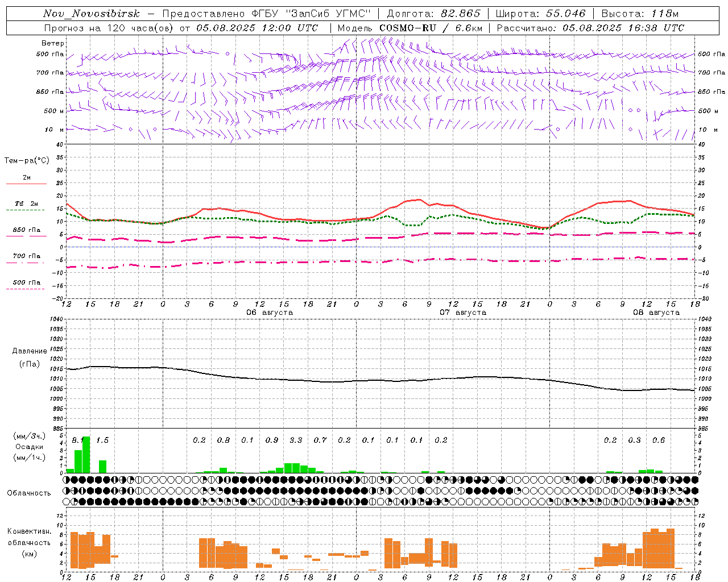
Task: Click the 0.7 precipitation total value
Action: (320, 440)
